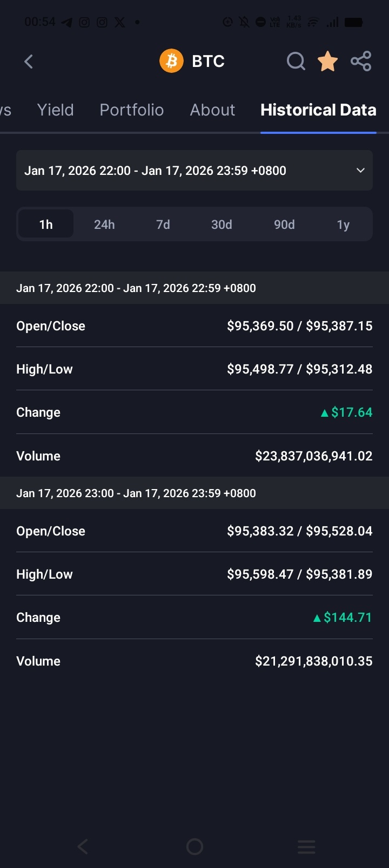The width and height of the screenshot is (389, 868).
Task: Switch to the Yield tab
Action: tap(56, 110)
